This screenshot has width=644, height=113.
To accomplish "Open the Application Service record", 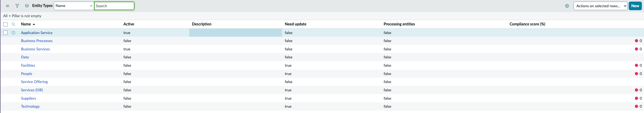I will 37,33.
